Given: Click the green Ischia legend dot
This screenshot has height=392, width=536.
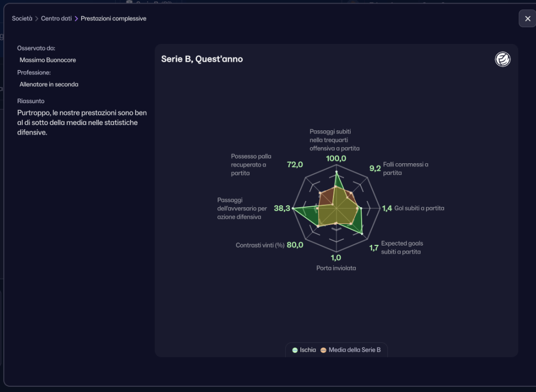Looking at the screenshot, I should tap(295, 350).
